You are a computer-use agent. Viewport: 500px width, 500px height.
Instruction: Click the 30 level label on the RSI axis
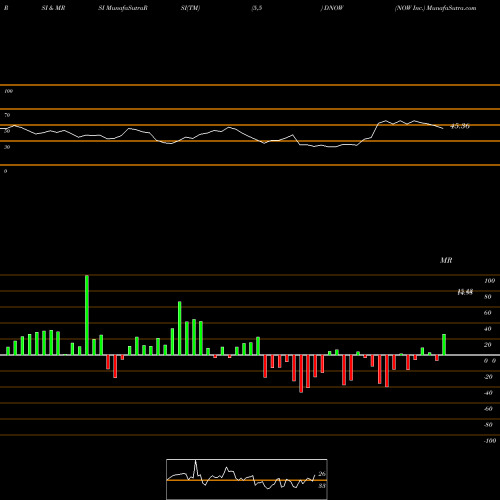7,147
